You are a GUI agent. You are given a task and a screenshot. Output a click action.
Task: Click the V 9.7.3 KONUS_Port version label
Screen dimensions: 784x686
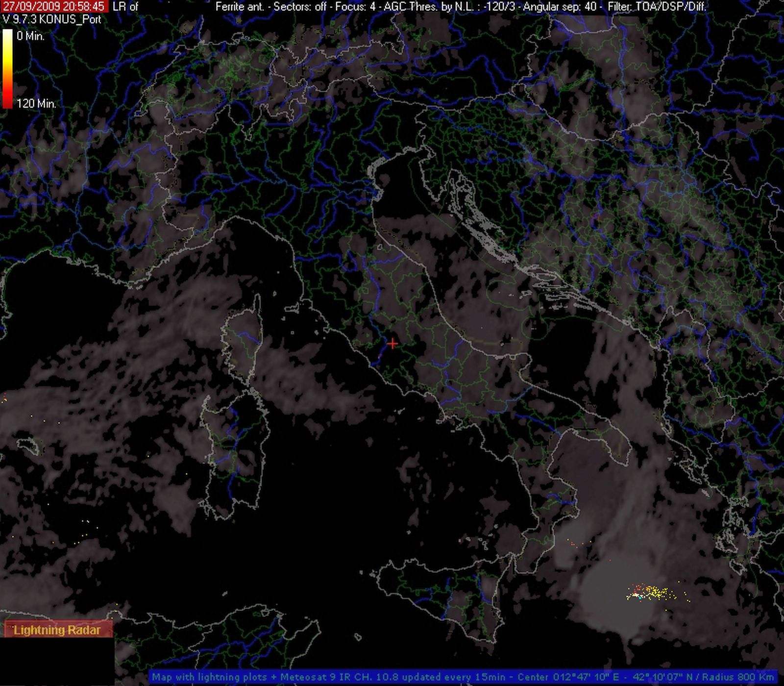(52, 19)
